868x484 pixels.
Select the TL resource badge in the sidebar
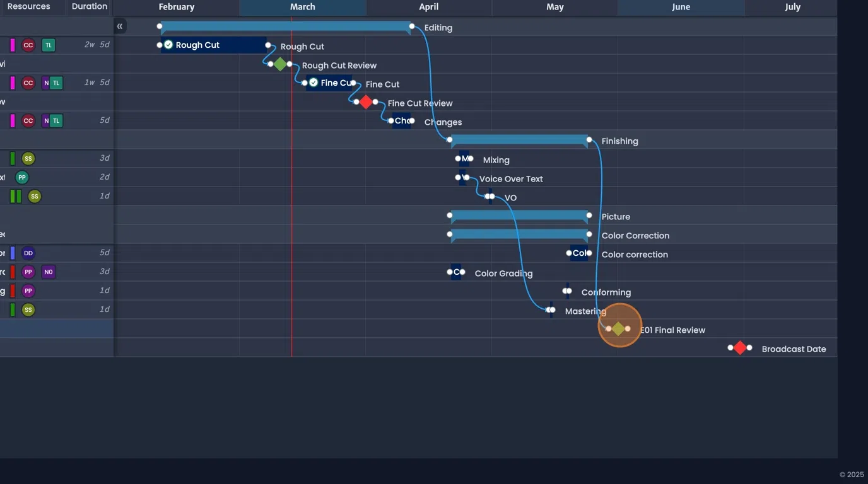(49, 45)
